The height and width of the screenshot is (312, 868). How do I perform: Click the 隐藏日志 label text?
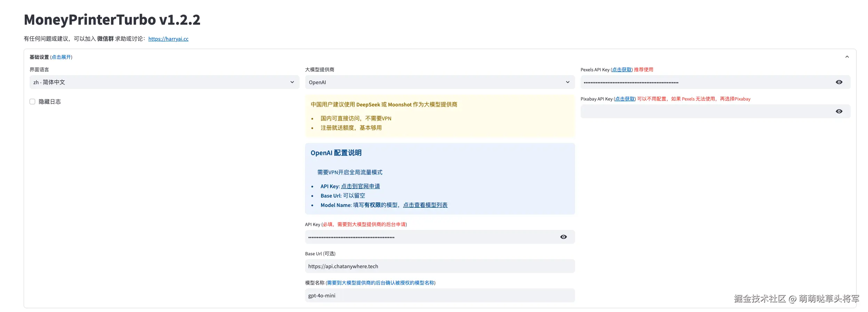coord(50,102)
